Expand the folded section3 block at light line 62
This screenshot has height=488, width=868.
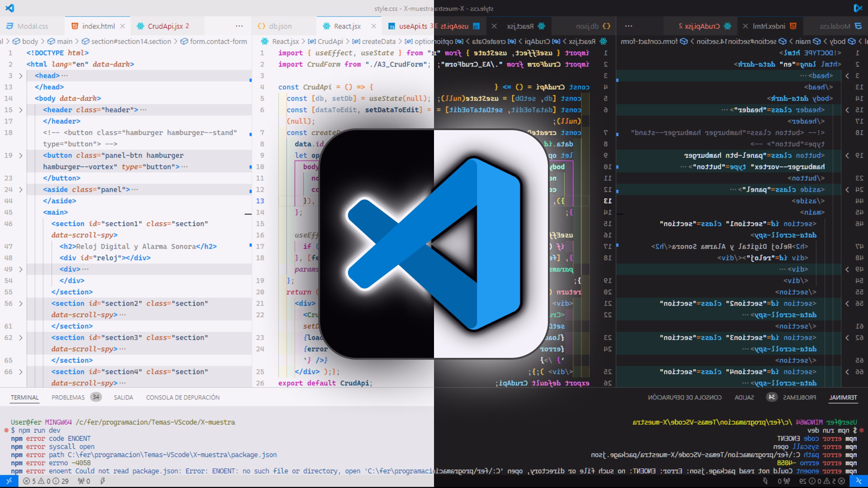pos(21,338)
